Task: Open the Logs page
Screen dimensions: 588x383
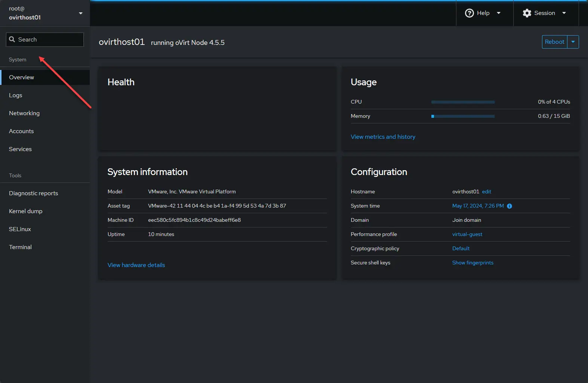Action: click(x=16, y=95)
